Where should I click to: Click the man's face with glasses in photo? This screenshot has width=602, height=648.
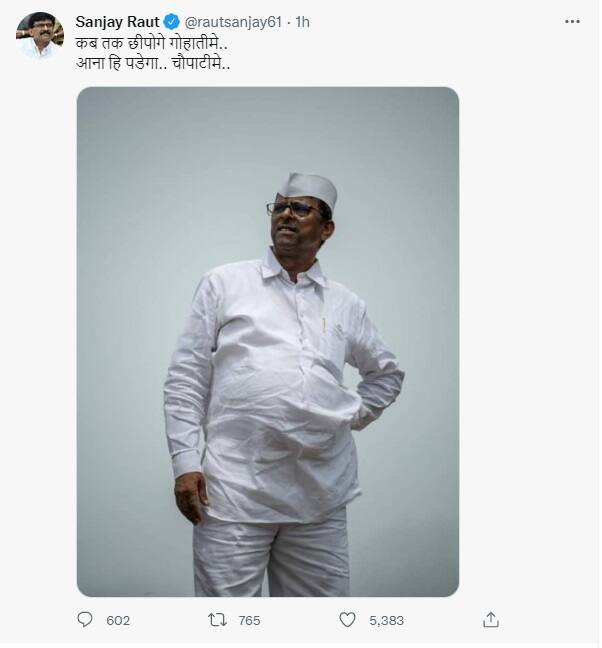tap(295, 224)
